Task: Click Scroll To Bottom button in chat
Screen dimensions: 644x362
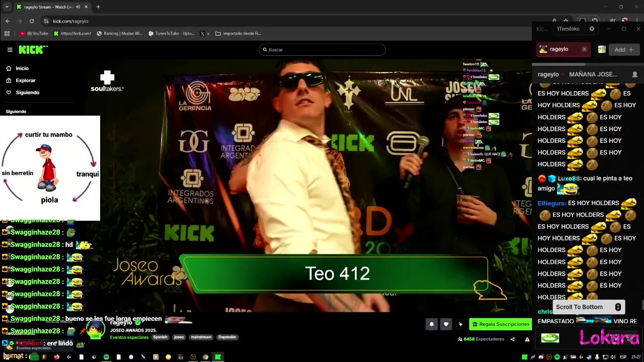Action: click(x=588, y=307)
